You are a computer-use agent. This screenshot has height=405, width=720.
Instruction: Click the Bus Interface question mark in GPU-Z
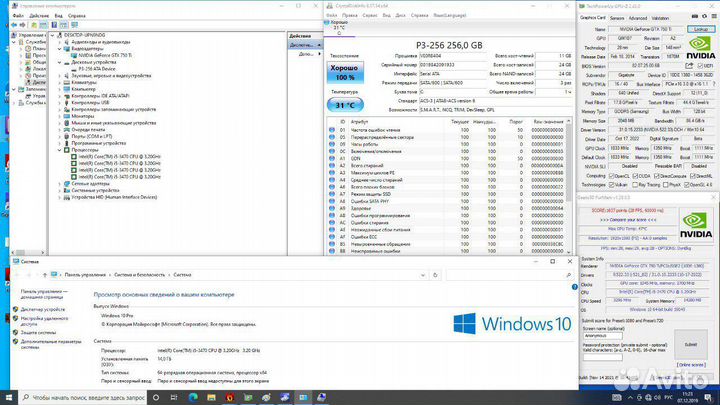pyautogui.click(x=714, y=84)
